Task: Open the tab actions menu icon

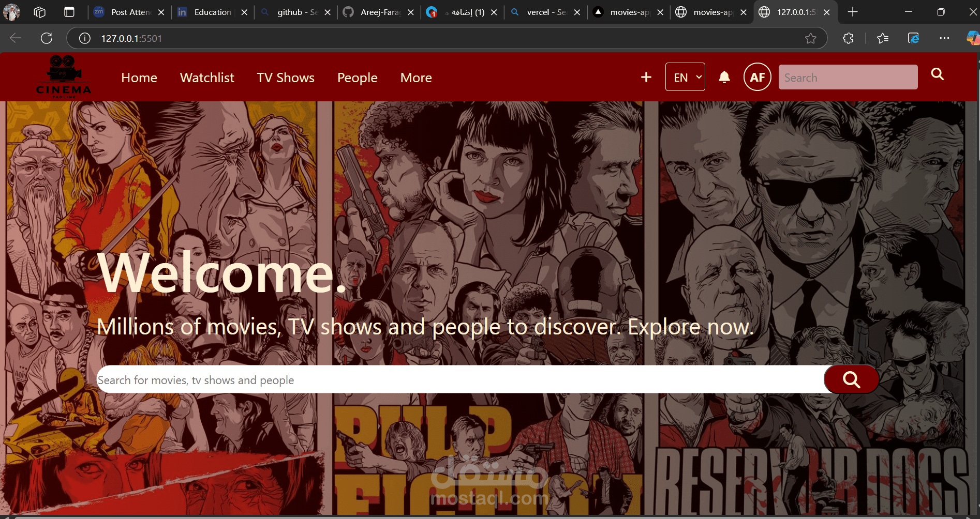Action: (69, 12)
